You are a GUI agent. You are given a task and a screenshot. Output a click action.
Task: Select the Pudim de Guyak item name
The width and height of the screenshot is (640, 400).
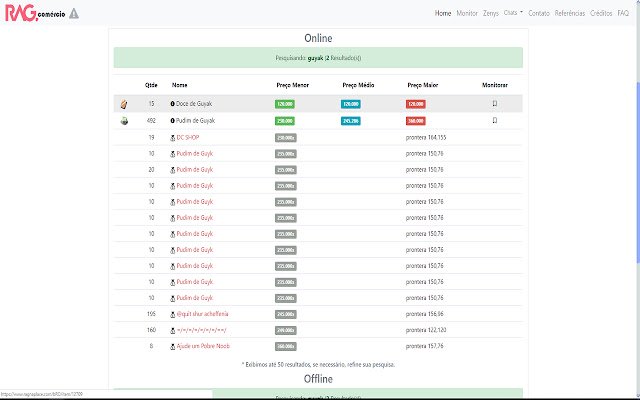pyautogui.click(x=196, y=120)
